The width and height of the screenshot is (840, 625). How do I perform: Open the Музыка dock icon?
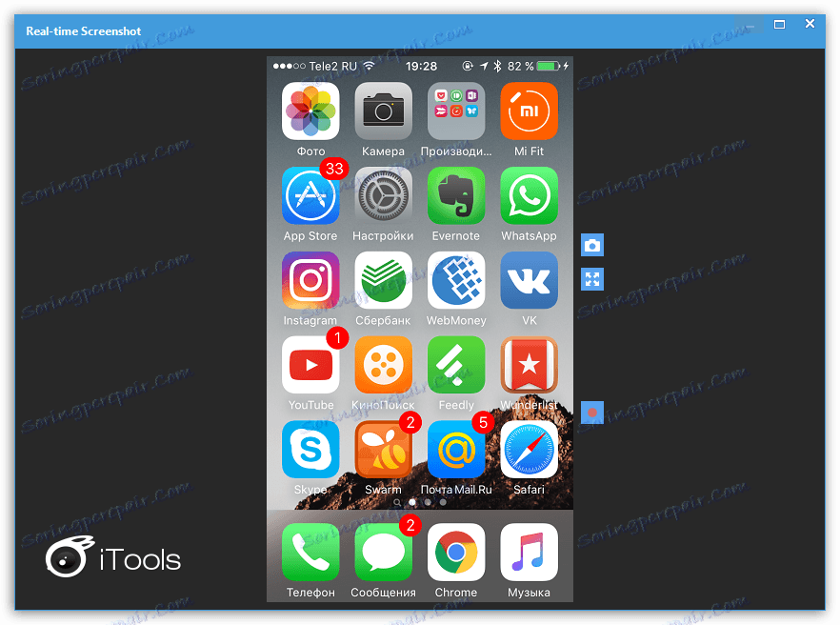coord(530,553)
